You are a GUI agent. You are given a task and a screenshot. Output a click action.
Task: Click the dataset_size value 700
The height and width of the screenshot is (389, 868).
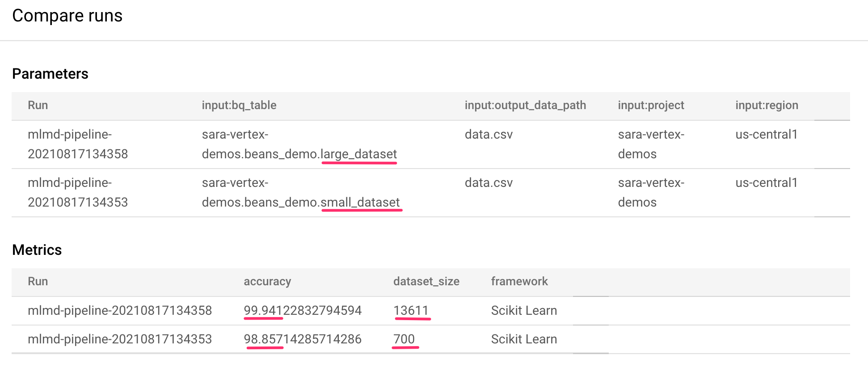tap(404, 339)
